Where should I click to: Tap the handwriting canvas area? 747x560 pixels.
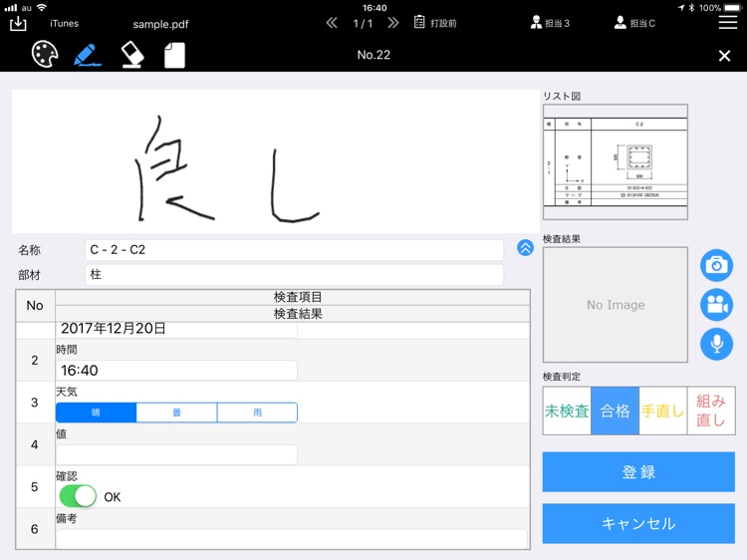pyautogui.click(x=275, y=161)
